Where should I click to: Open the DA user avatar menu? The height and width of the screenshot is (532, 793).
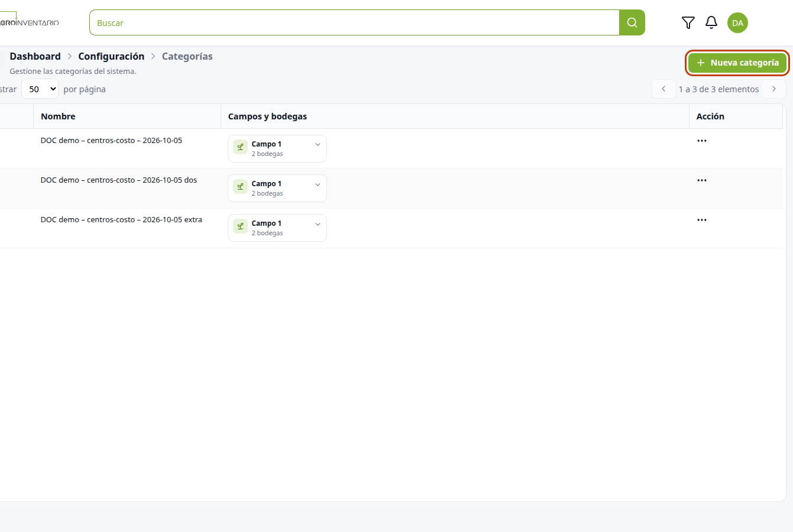[x=737, y=23]
